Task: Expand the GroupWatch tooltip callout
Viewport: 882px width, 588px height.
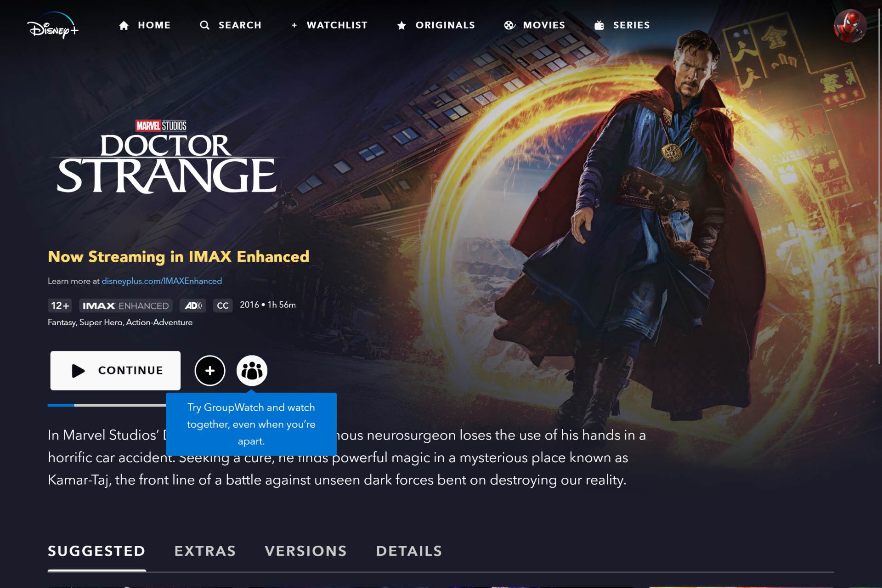Action: coord(251,424)
